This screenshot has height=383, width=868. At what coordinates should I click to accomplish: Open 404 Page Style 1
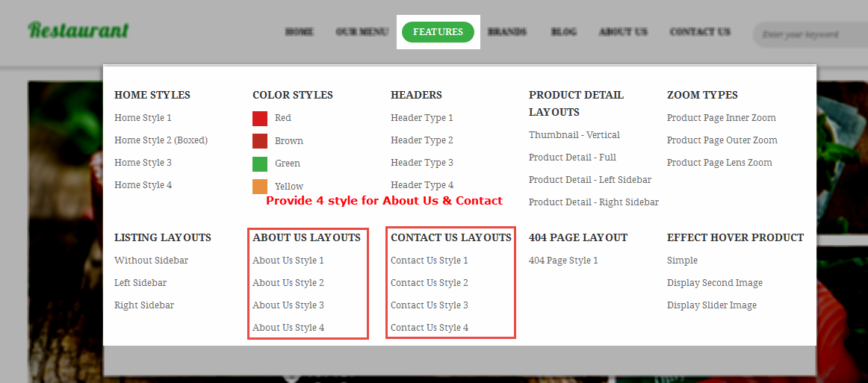[x=563, y=261]
